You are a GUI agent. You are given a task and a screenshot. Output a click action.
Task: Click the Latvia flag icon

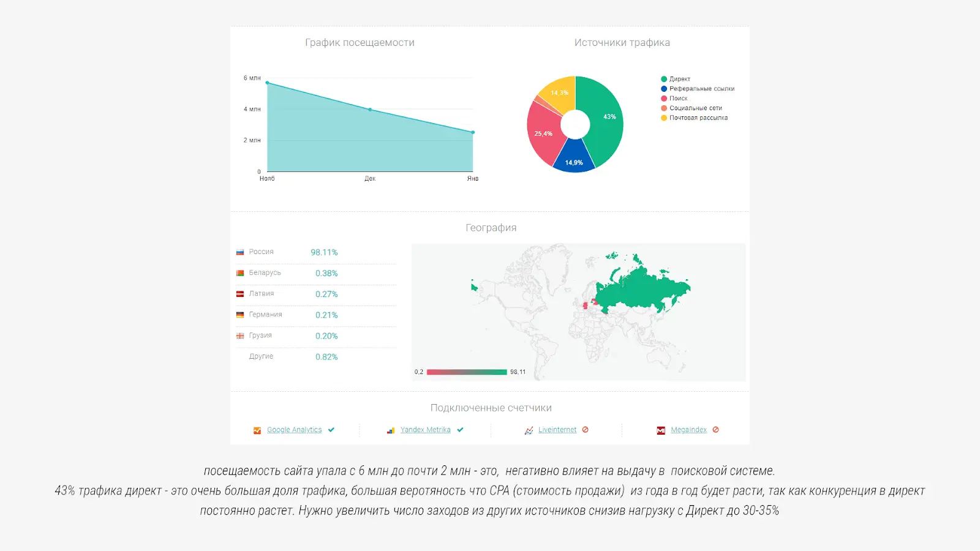click(240, 294)
